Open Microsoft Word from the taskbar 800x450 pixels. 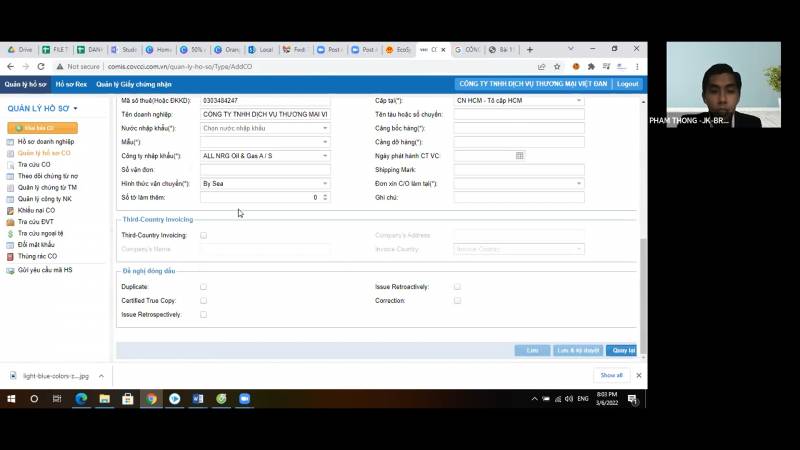coord(197,398)
